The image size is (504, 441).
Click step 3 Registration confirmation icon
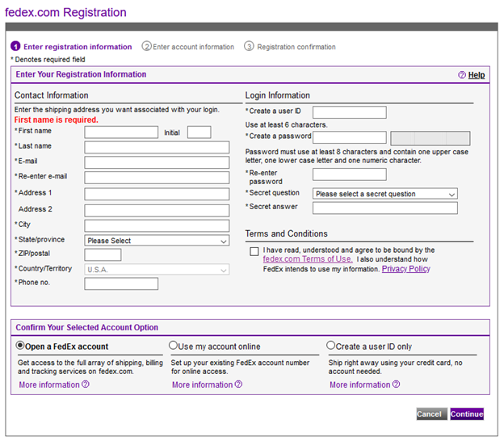tap(249, 47)
